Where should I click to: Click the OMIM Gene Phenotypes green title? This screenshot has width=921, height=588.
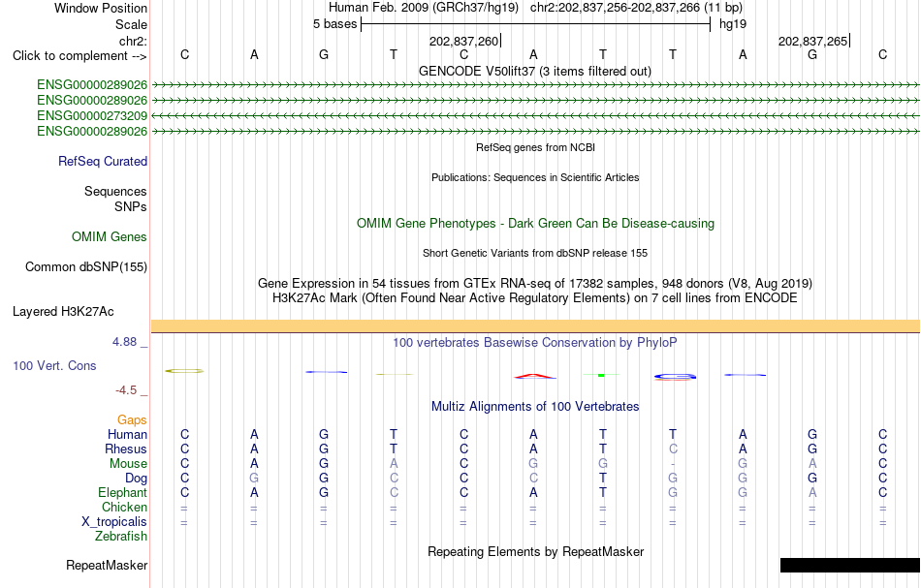[535, 224]
